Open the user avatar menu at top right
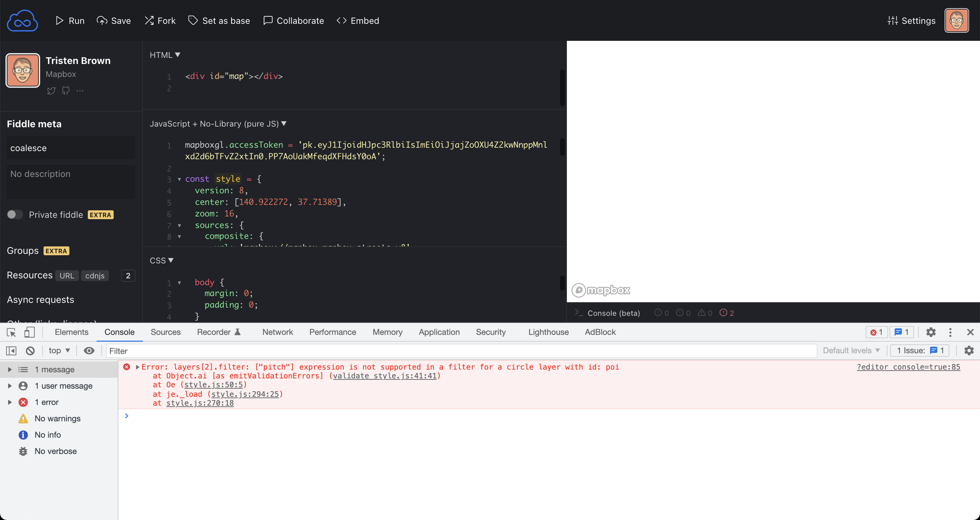Screen dimensions: 980x520 coord(957,20)
